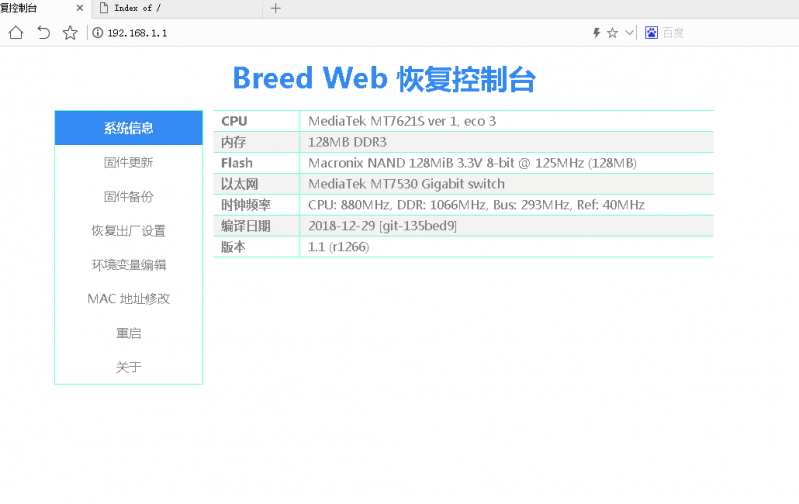Click the 时钟频率 row label
The width and height of the screenshot is (799, 504).
click(246, 205)
